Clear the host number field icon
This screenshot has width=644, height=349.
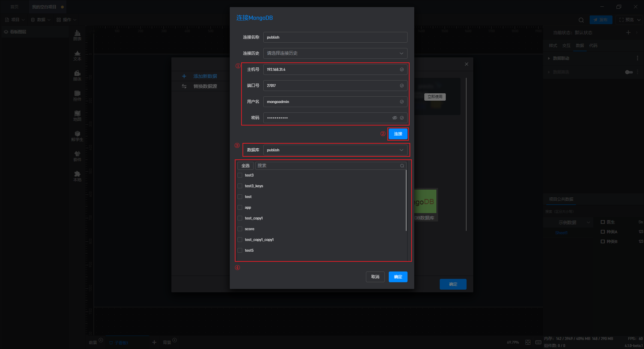click(x=401, y=69)
